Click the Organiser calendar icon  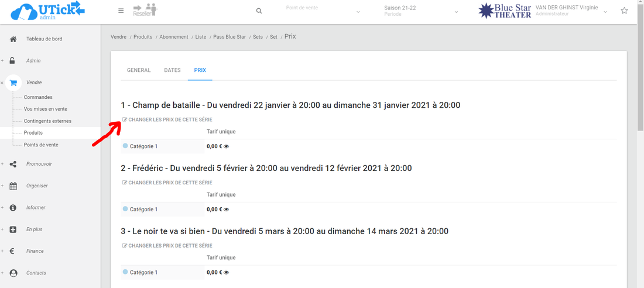click(x=13, y=186)
